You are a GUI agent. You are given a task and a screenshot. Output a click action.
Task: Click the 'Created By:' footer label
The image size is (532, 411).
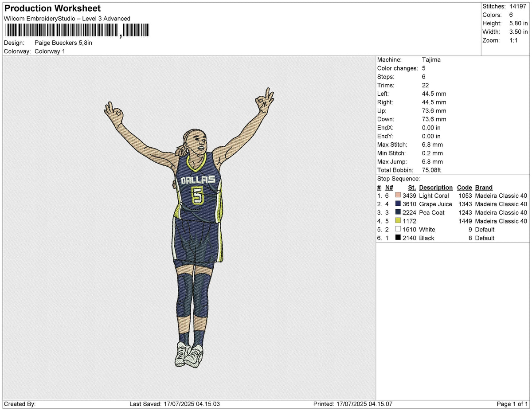coord(20,404)
